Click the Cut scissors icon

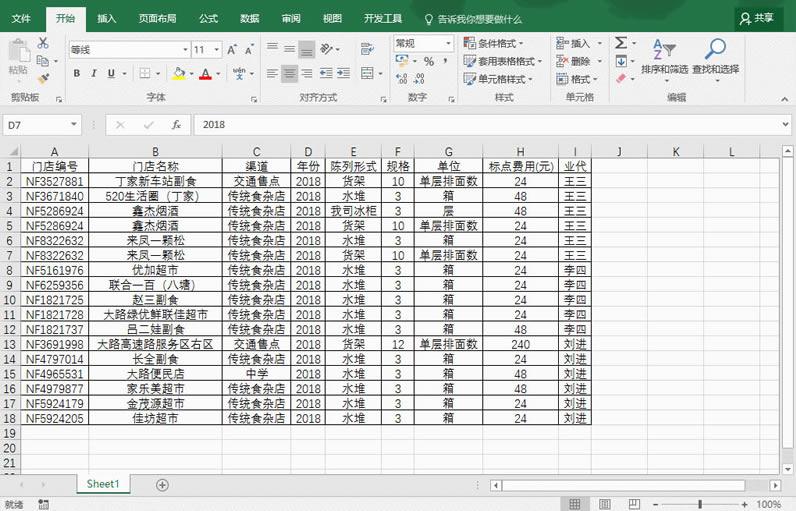[x=43, y=44]
